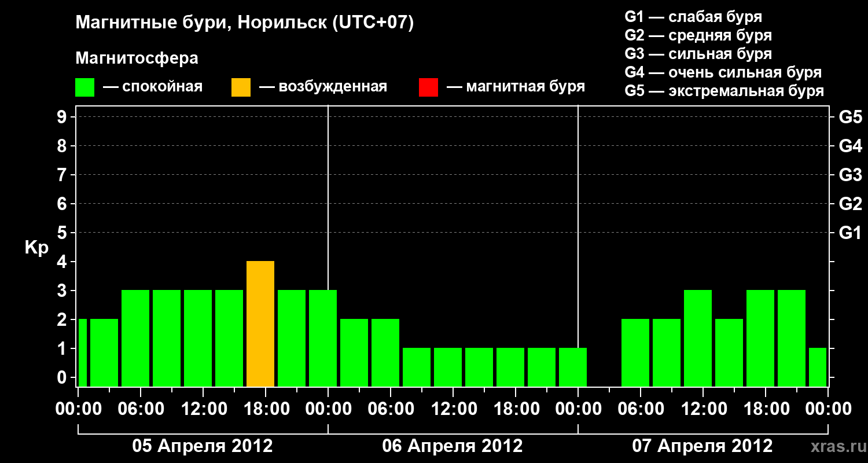868x463 pixels.
Task: Select the Kp 1 bar at 12:00 on 06 Апреля
Action: (448, 367)
